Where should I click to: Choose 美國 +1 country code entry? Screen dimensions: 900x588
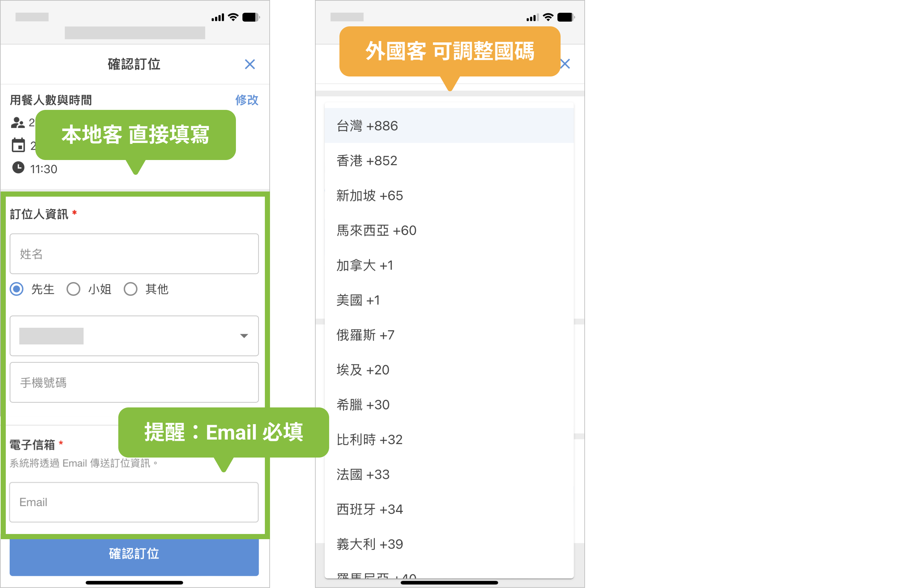(448, 300)
